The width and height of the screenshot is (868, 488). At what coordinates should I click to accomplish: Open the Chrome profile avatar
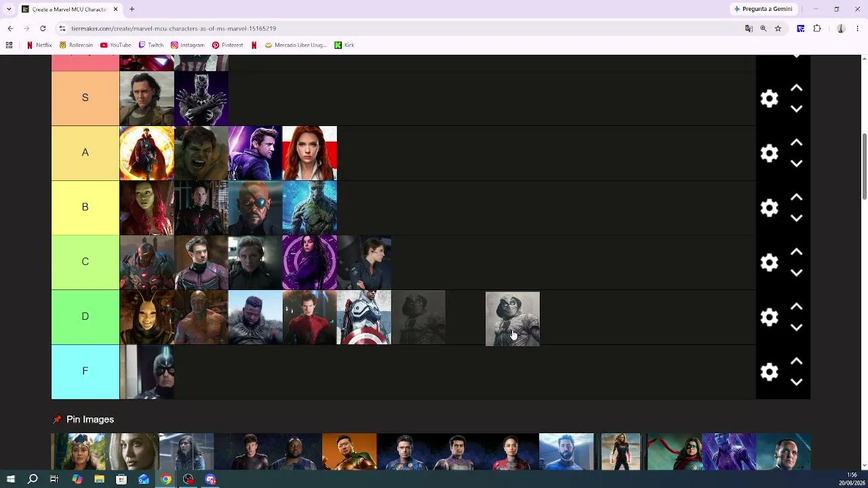pyautogui.click(x=841, y=28)
